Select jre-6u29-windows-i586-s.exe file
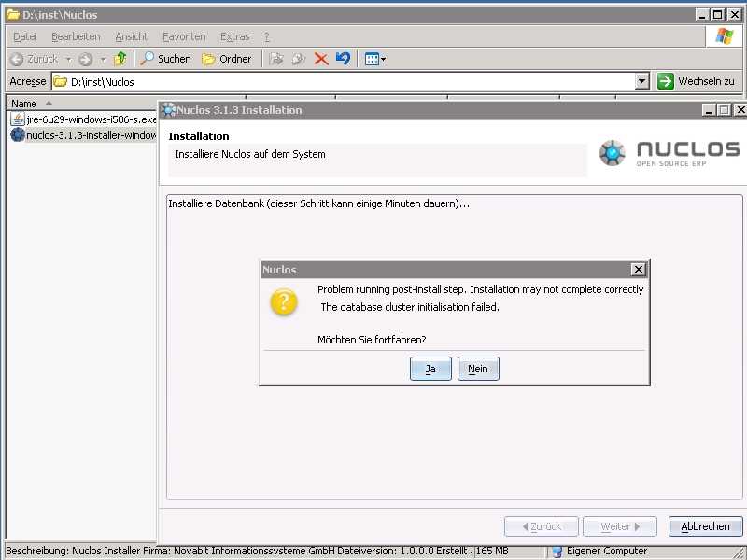Viewport: 747px width, 560px height. 92,119
